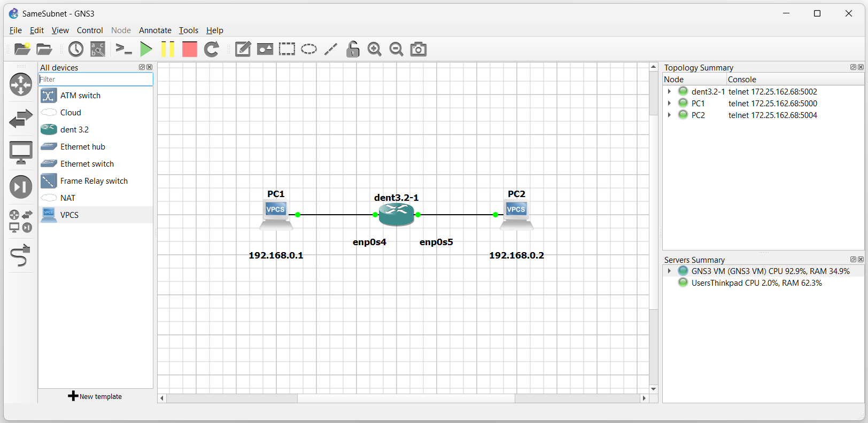
Task: Click the 192.168.0.2 note label
Action: 516,255
